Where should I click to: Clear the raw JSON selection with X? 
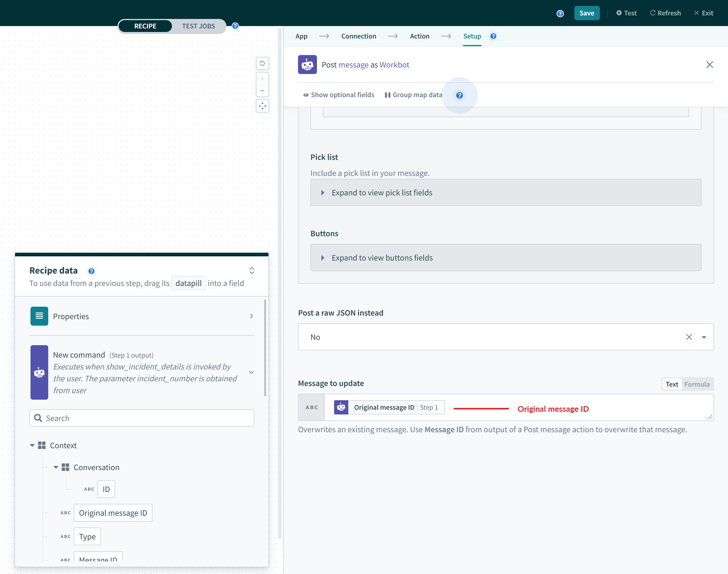tap(689, 337)
